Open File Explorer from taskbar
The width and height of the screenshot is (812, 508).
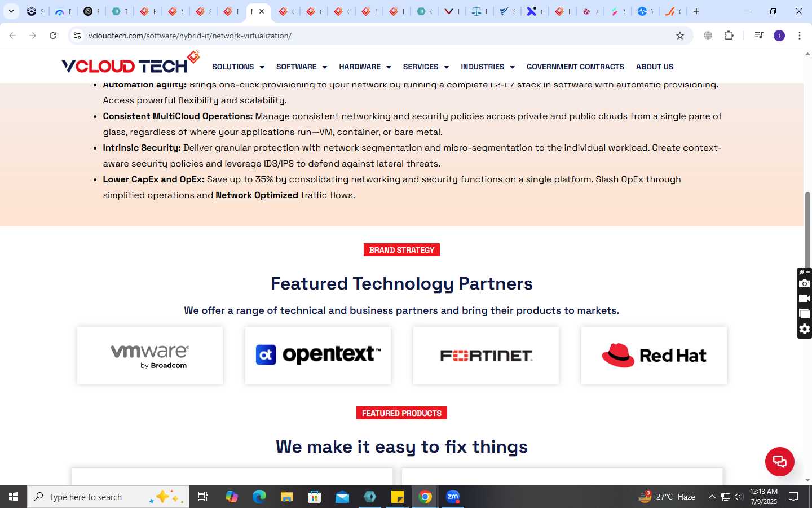pyautogui.click(x=286, y=497)
